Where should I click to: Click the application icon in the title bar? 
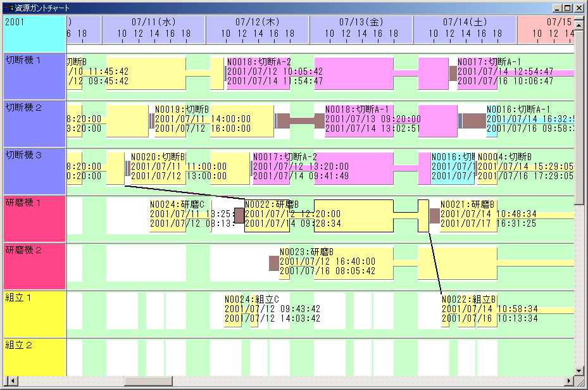click(x=8, y=8)
